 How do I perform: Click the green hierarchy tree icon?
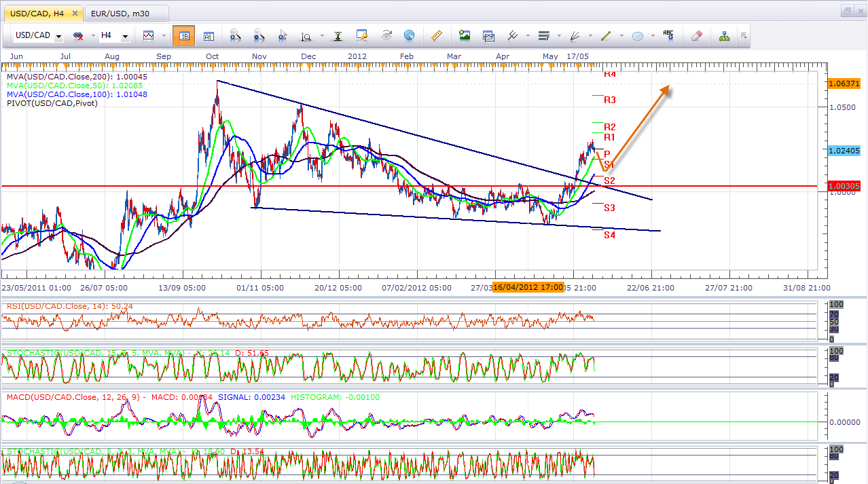coord(725,36)
